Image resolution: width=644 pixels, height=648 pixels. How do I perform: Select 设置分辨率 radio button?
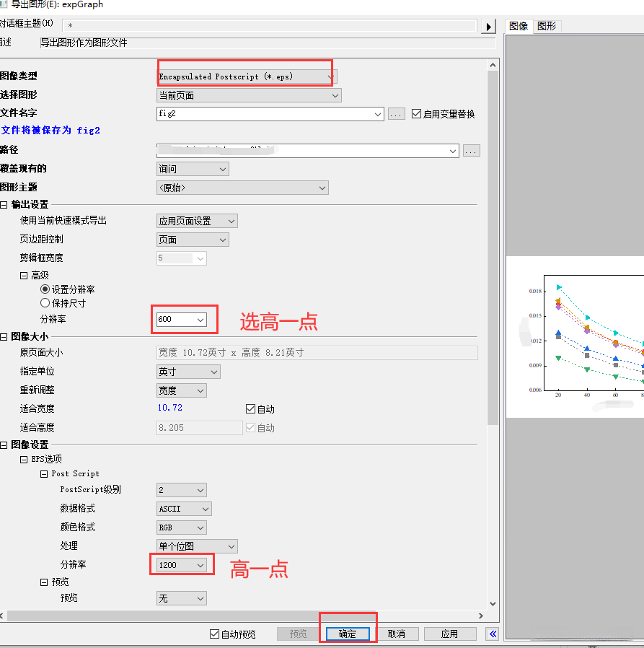coord(45,289)
